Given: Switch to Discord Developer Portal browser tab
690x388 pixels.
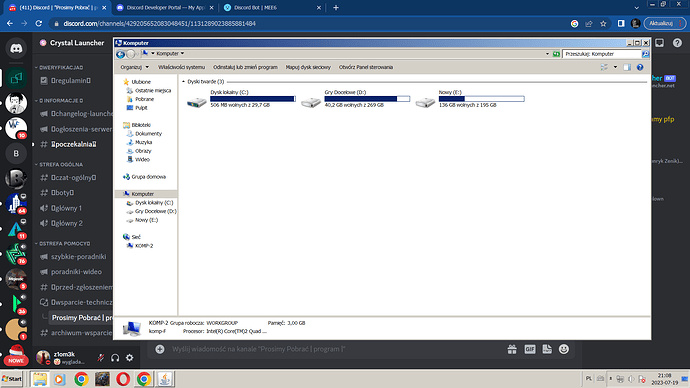Looking at the screenshot, I should coord(165,7).
